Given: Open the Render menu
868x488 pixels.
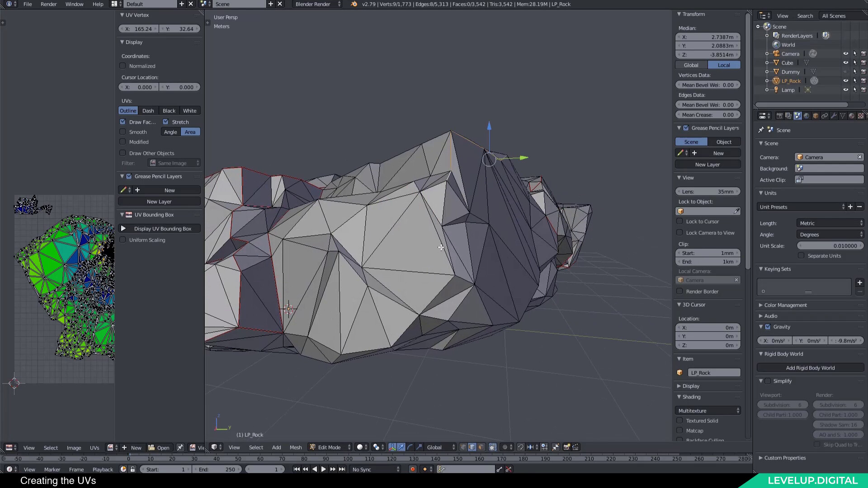Looking at the screenshot, I should tap(48, 4).
